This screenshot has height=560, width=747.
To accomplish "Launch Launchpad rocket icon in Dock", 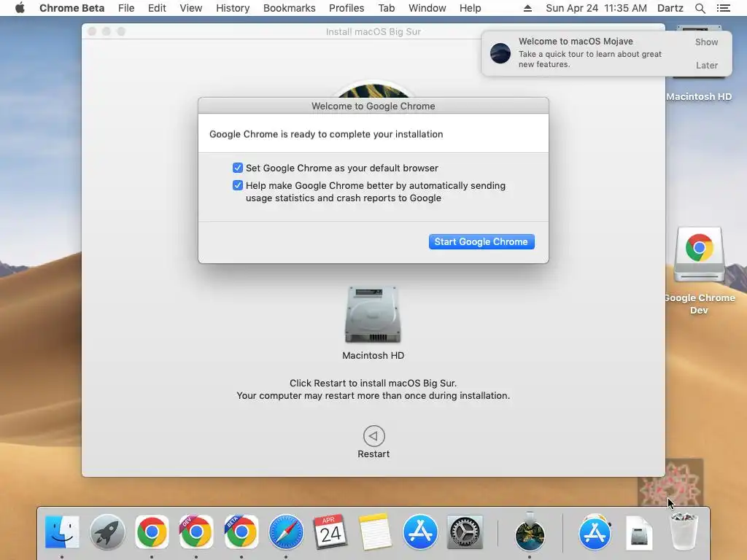I will [x=107, y=532].
